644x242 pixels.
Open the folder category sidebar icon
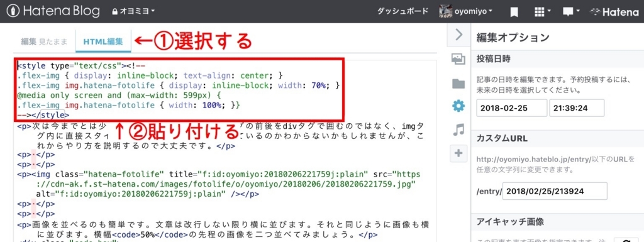[x=458, y=83]
